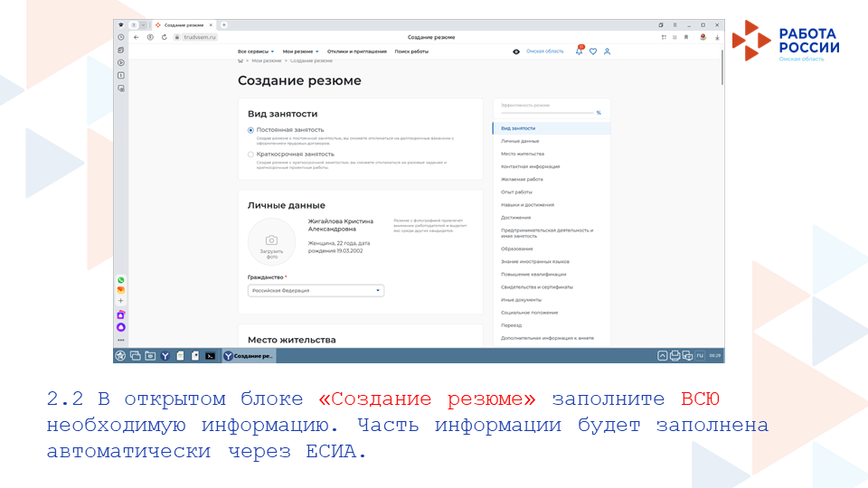Open WhatsApp from the browser sidebar
868x488 pixels.
pos(121,280)
